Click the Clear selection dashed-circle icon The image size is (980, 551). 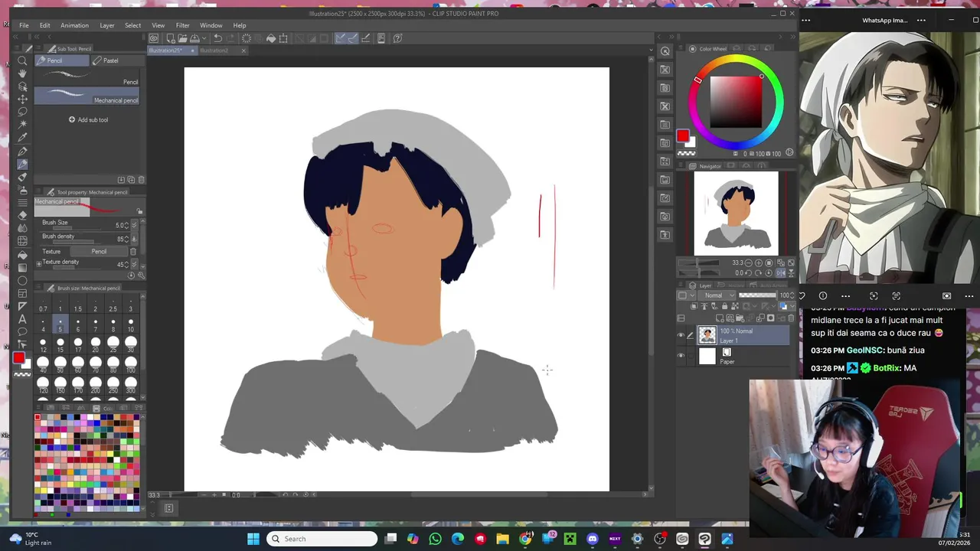point(247,38)
